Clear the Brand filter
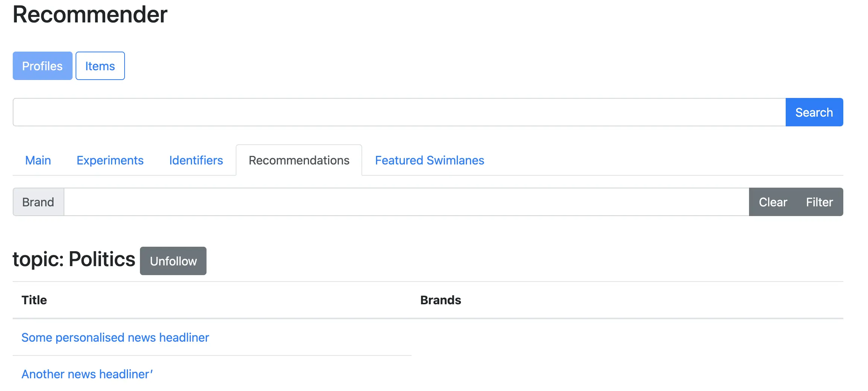Screen dimensions: 868x391 coord(773,202)
